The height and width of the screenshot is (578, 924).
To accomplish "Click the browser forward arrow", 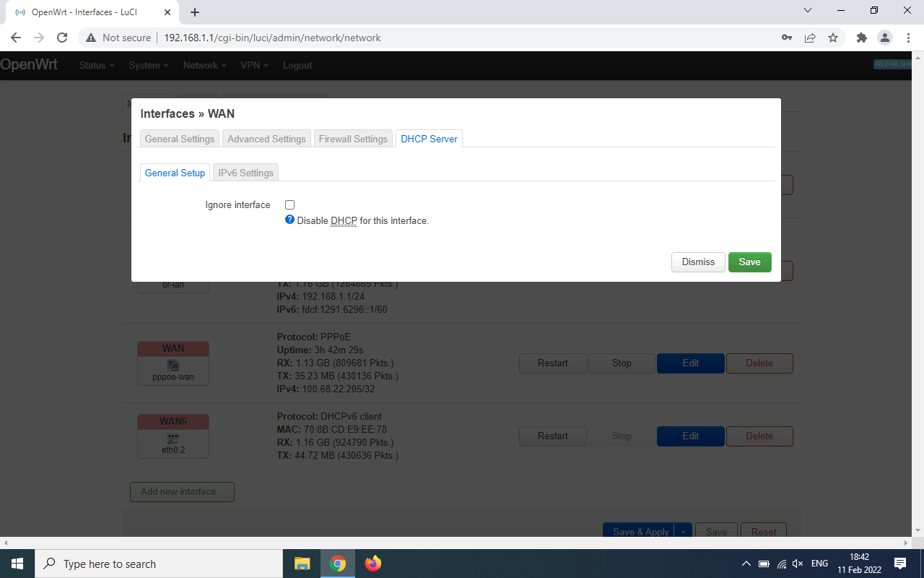I will [39, 38].
